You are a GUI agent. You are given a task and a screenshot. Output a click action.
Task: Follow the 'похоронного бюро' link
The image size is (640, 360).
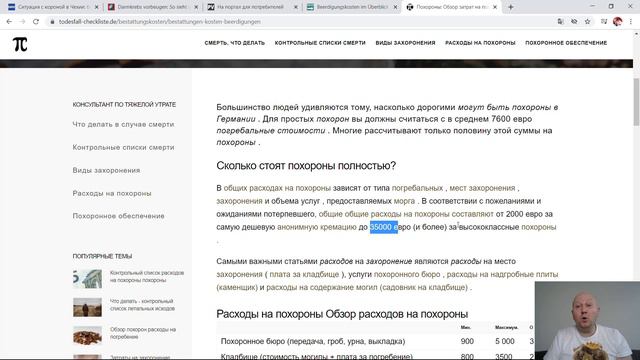click(407, 274)
